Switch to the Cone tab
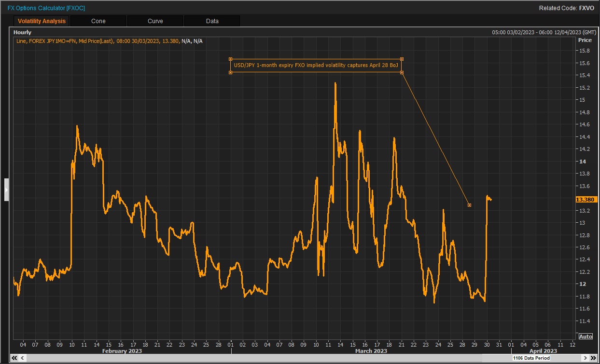 point(98,21)
